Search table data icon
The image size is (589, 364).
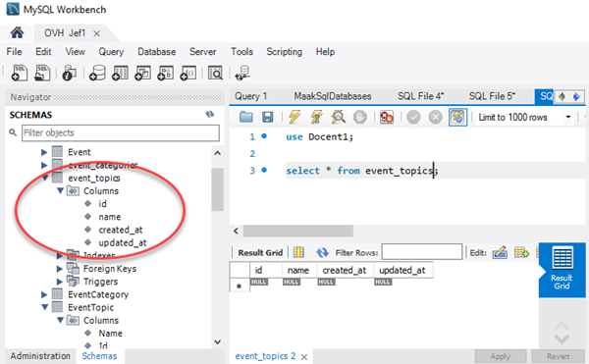[x=215, y=73]
